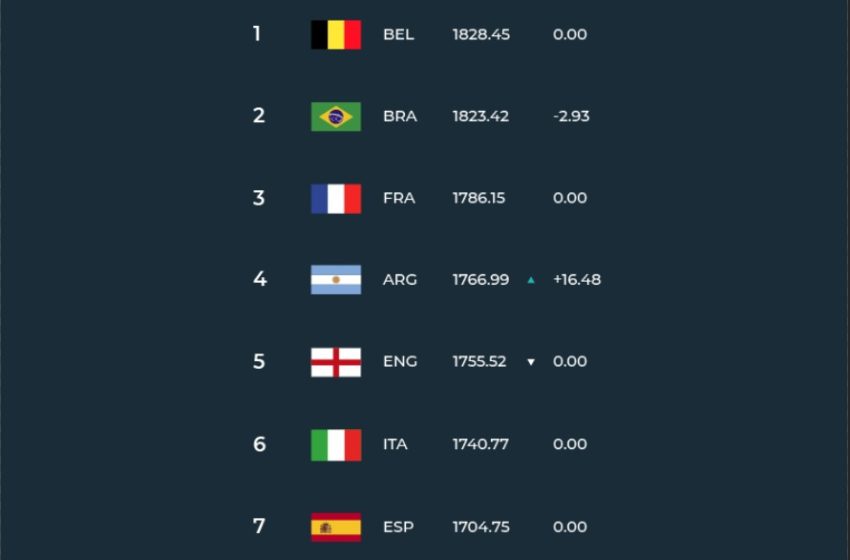
Task: Click the ARG team code
Action: (x=400, y=280)
